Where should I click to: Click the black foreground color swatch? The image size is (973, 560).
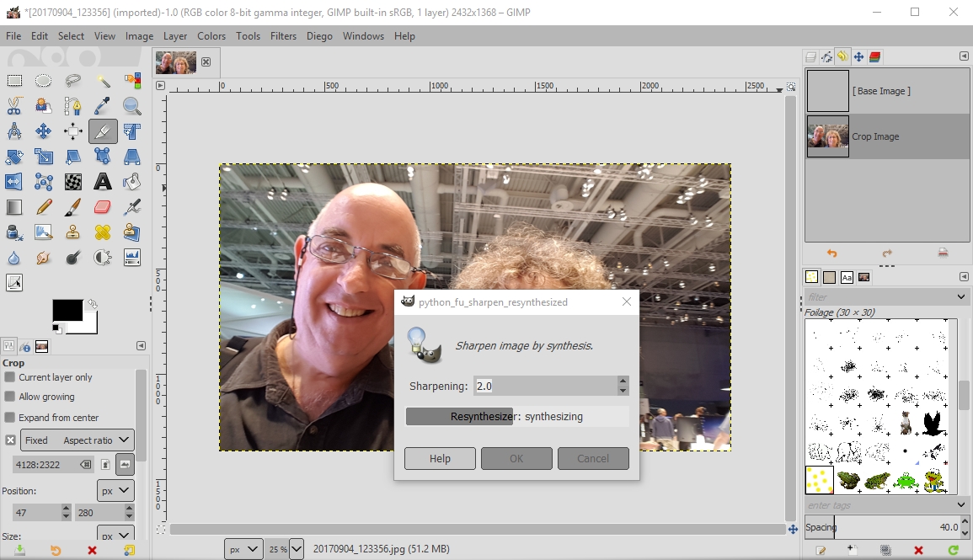67,310
